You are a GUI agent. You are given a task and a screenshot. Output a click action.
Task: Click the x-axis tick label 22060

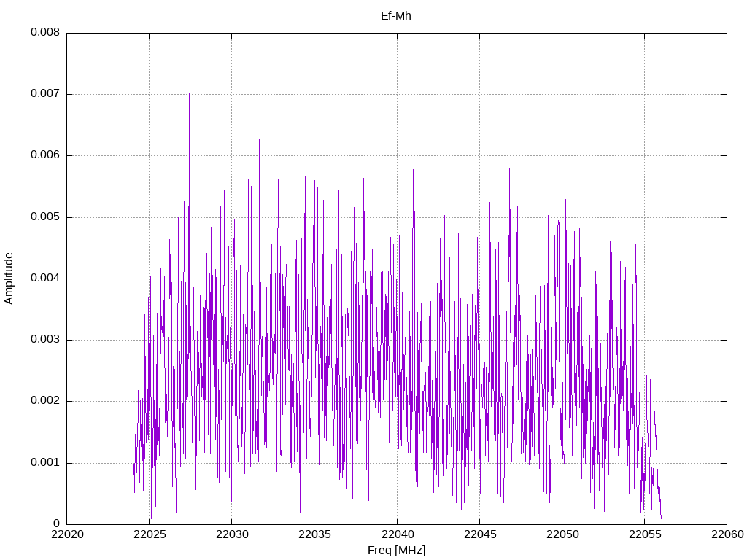[x=727, y=534]
